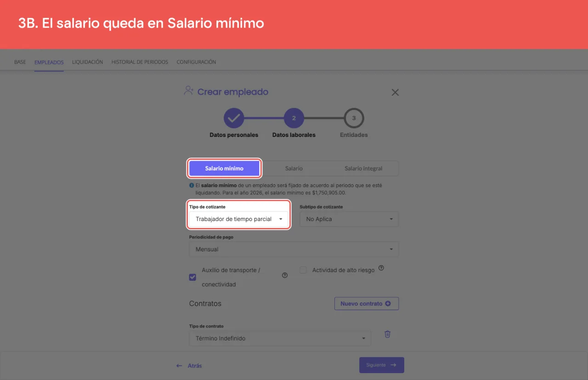
Task: Go to the LIQUIDACIÓN tab
Action: (x=87, y=62)
